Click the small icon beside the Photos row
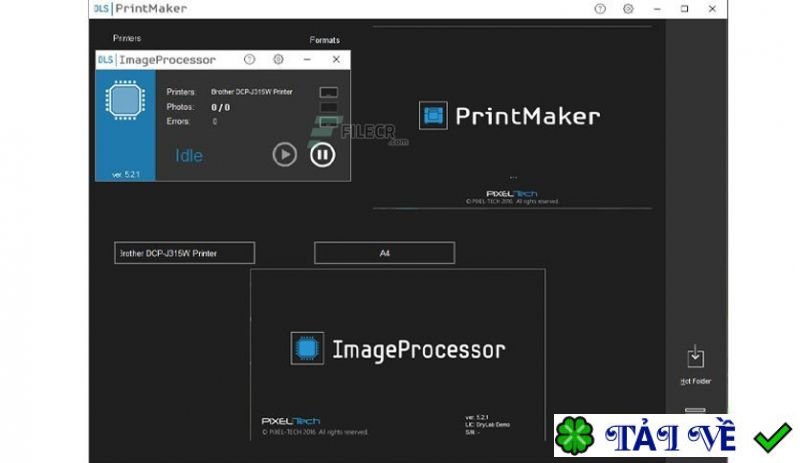The height and width of the screenshot is (463, 800). click(329, 107)
